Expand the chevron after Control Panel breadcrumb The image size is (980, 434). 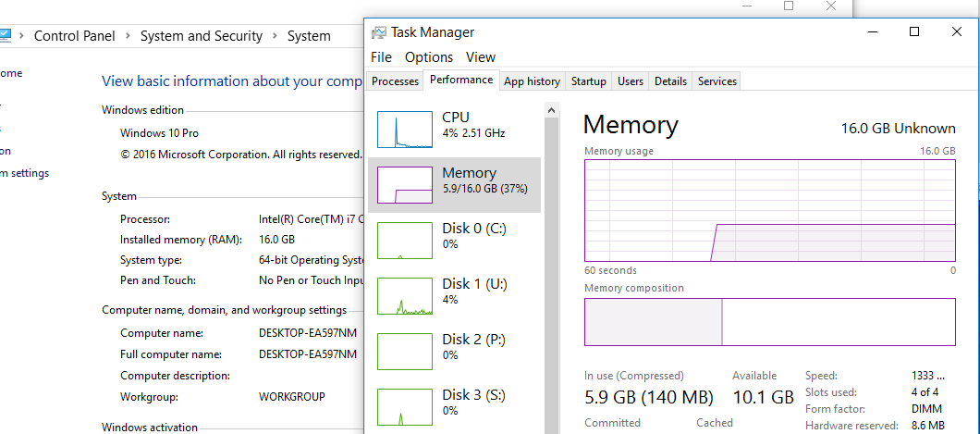[x=128, y=36]
